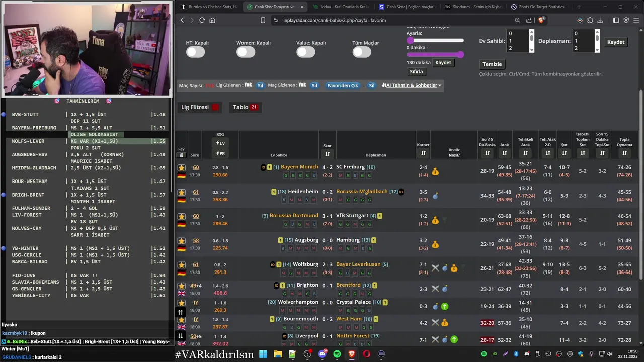Click the star favorite for Heidenheim row
Viewport: 644px width, 362px height.
click(181, 192)
